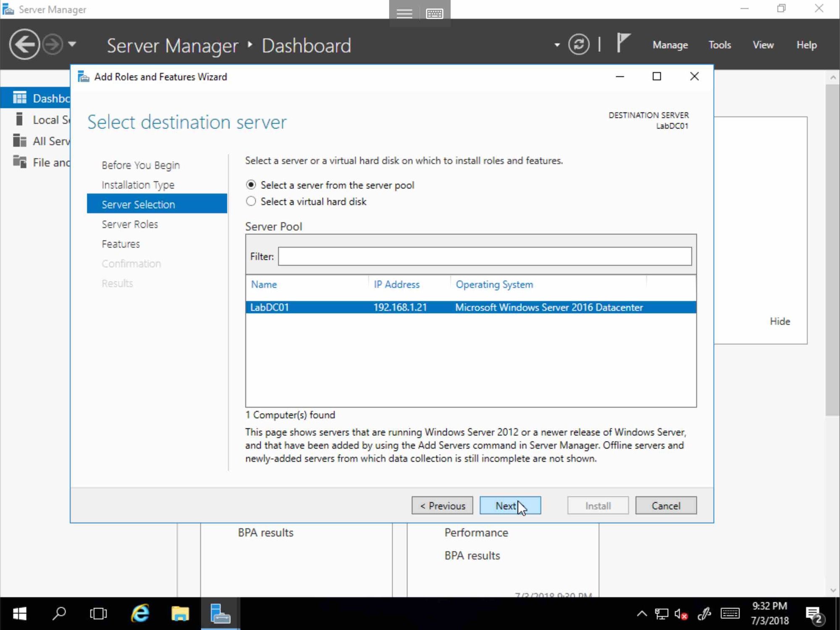Screen dimensions: 840x630
Task: Minimize the Add Roles wizard window
Action: coord(620,76)
